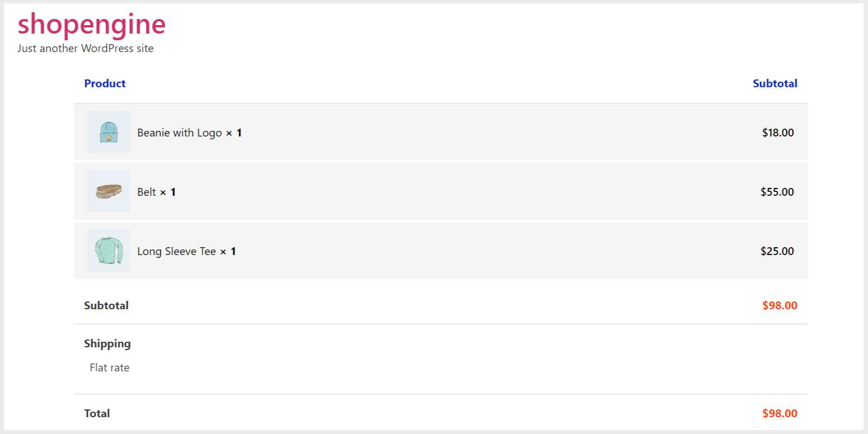
Task: Click the $25.00 tee price
Action: point(777,251)
